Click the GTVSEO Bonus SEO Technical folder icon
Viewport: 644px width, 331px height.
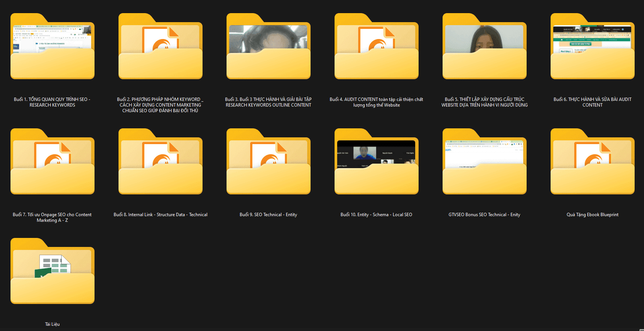click(485, 161)
